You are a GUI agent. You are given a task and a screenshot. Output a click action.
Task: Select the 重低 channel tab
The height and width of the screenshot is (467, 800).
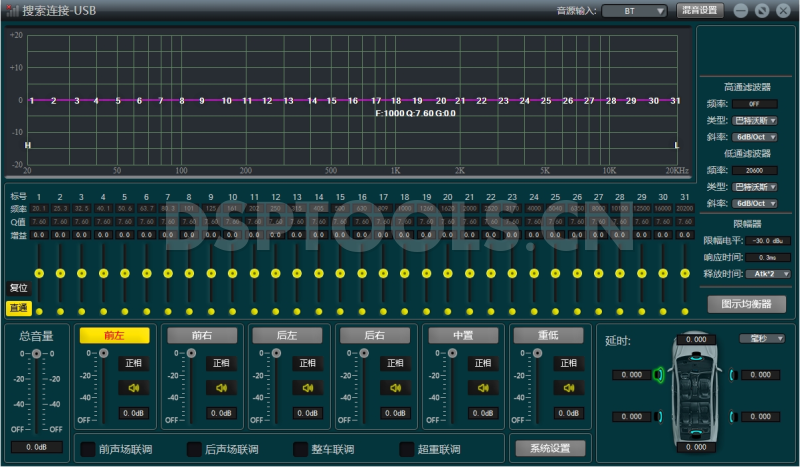coord(548,335)
